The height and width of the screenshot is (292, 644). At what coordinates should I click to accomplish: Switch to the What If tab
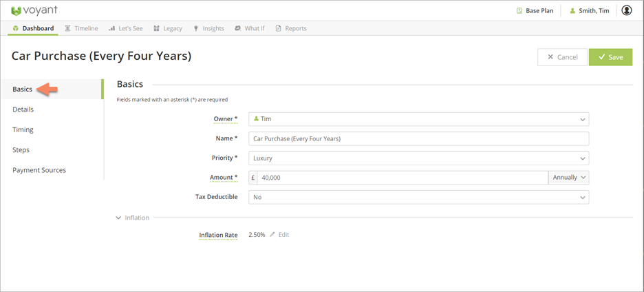(250, 28)
